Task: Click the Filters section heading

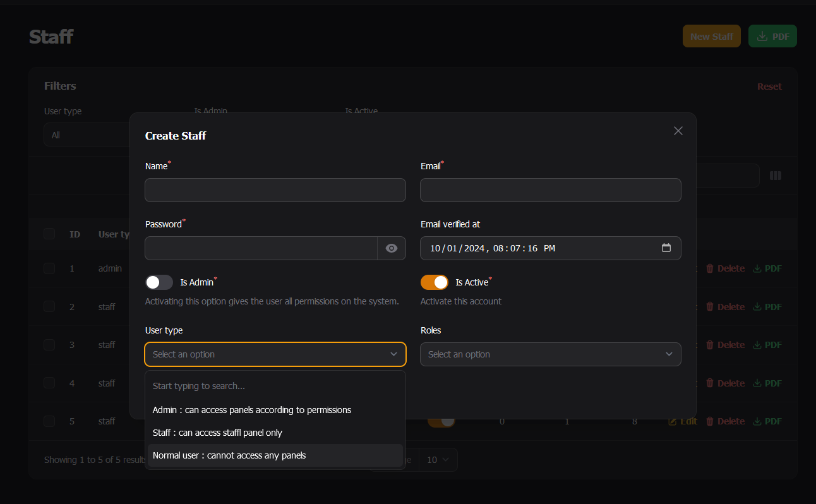Action: click(x=60, y=86)
